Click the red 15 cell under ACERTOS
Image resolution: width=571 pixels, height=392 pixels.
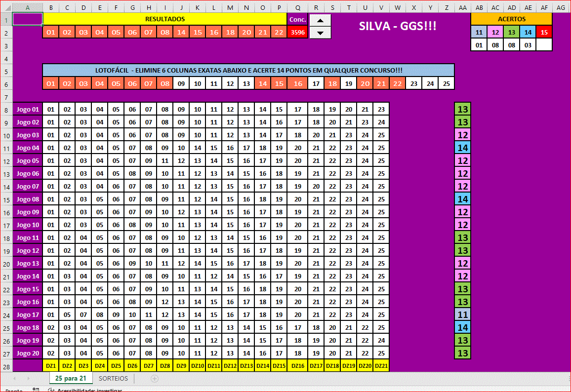click(x=544, y=32)
